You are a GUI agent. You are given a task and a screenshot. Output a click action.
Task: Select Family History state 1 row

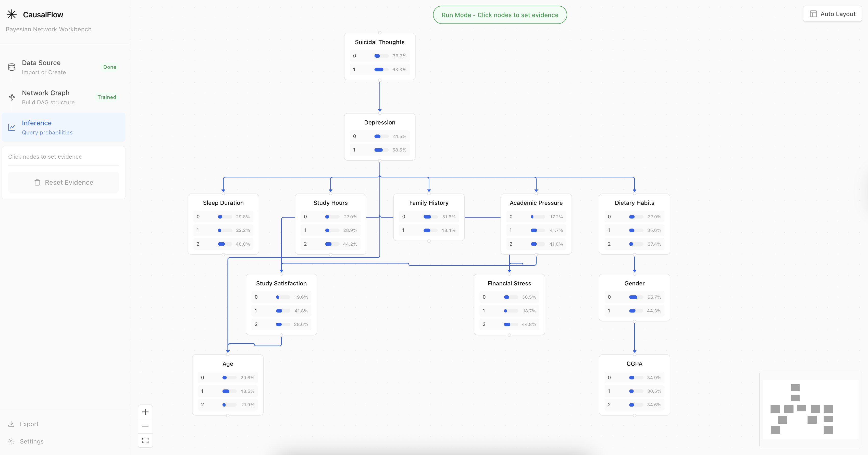pos(429,230)
